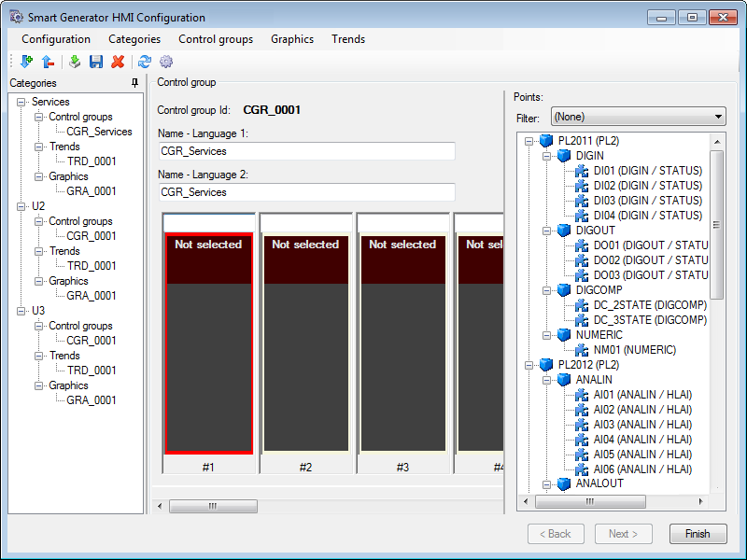
Task: Collapse the DIGOUT group in Points tree
Action: click(546, 231)
